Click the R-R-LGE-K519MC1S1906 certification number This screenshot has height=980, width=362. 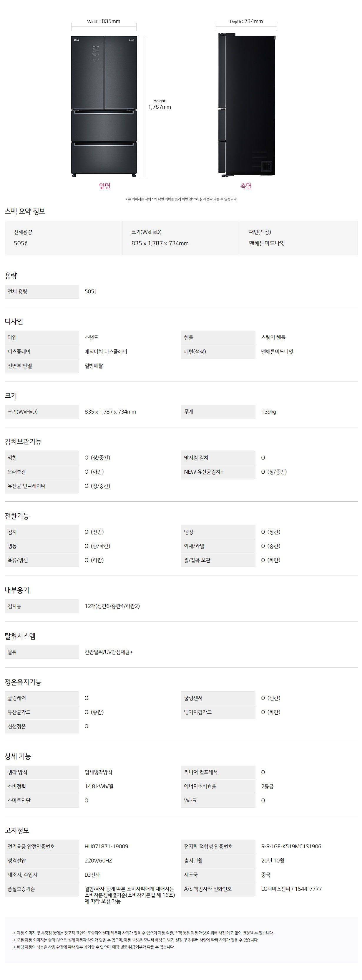pos(291,847)
